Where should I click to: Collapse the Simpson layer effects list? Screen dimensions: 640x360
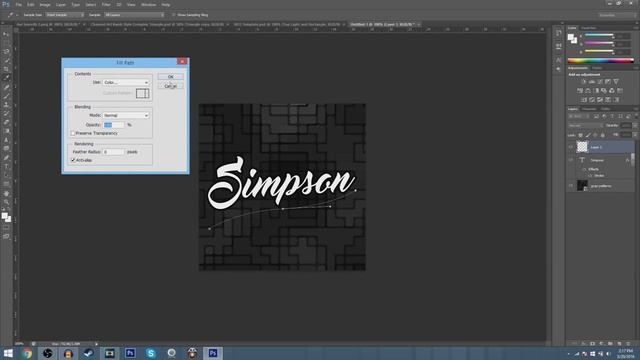pos(628,160)
